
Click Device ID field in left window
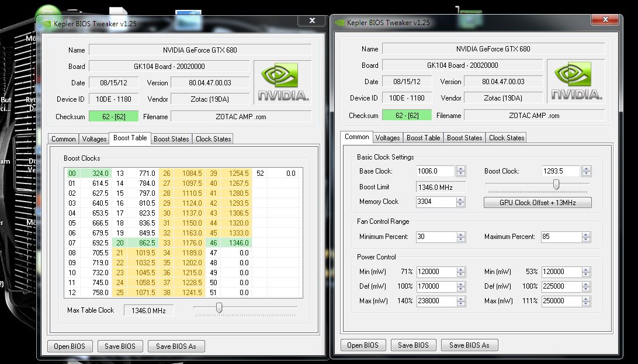click(113, 99)
